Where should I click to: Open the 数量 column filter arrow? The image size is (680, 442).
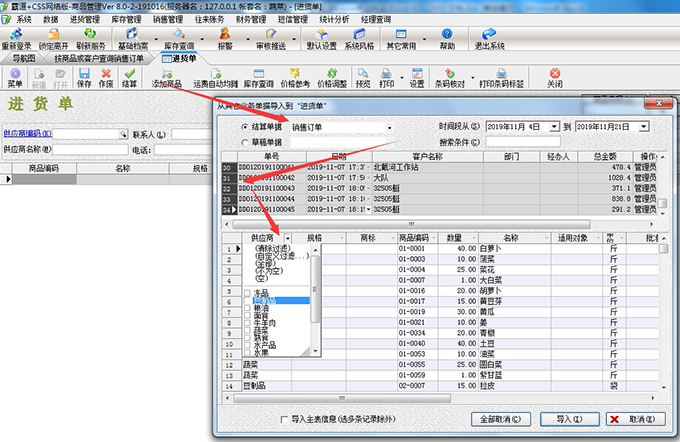[x=474, y=238]
